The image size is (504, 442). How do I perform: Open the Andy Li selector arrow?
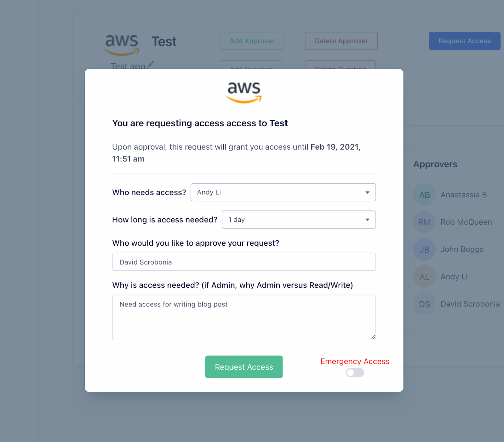pos(367,192)
